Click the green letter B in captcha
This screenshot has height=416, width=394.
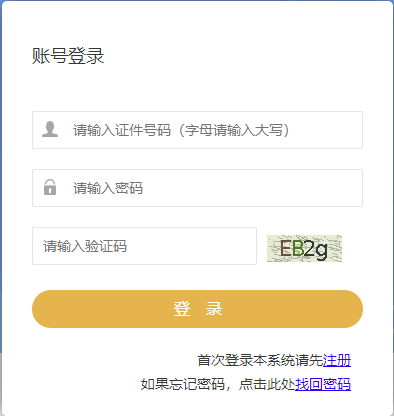298,249
